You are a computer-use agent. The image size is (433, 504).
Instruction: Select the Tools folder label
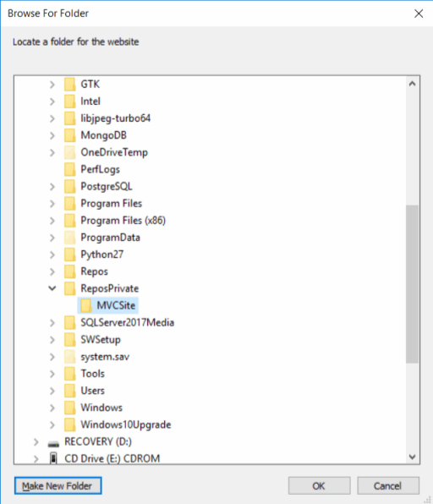tap(92, 374)
